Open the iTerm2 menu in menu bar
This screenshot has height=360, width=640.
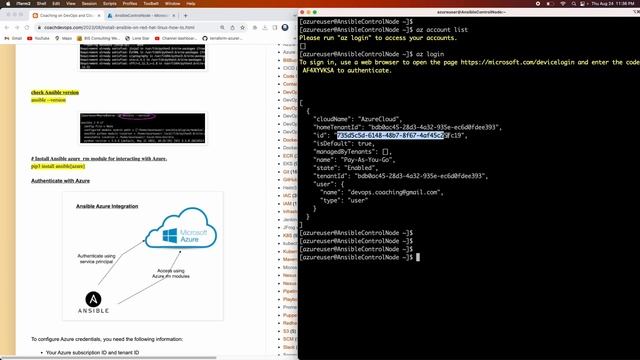coord(23,3)
